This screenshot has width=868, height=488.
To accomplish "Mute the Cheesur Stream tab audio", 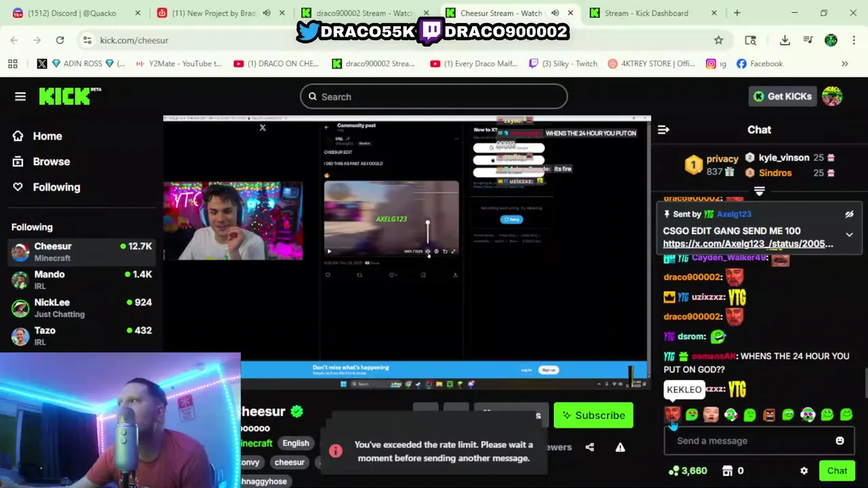I will pyautogui.click(x=555, y=13).
